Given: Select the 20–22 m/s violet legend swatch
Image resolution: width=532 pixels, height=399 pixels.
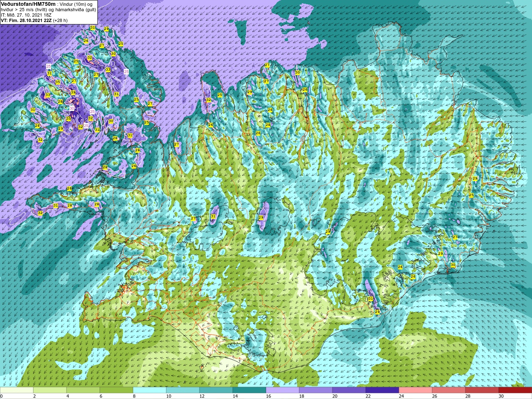Looking at the screenshot, I should click(349, 390).
